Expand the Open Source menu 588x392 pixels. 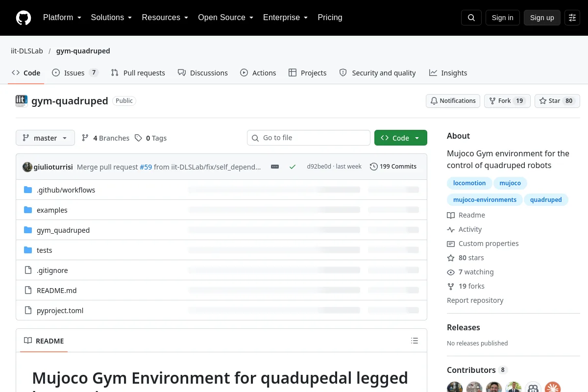225,18
